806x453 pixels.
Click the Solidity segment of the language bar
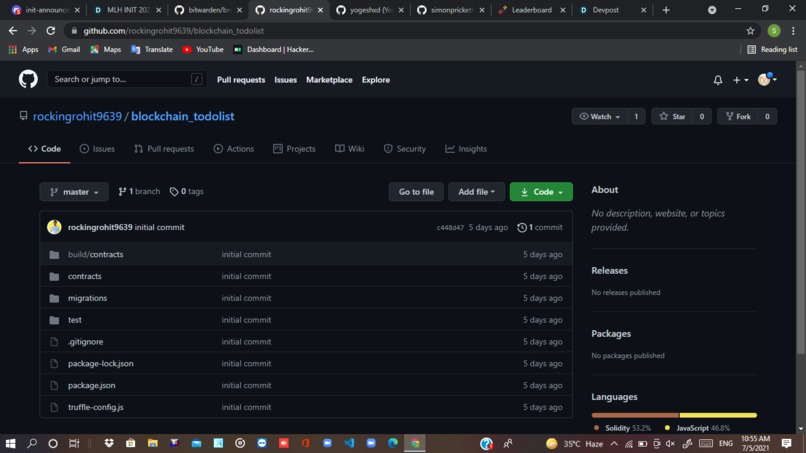pyautogui.click(x=635, y=415)
